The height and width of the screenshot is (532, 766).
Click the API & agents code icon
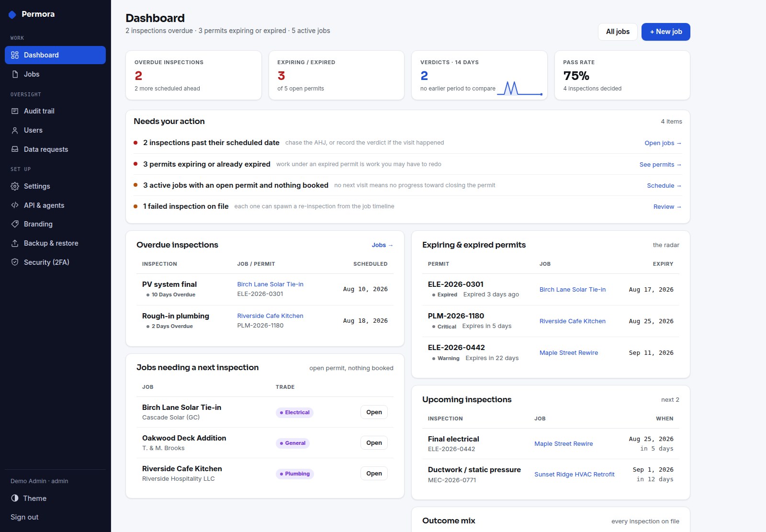(15, 205)
